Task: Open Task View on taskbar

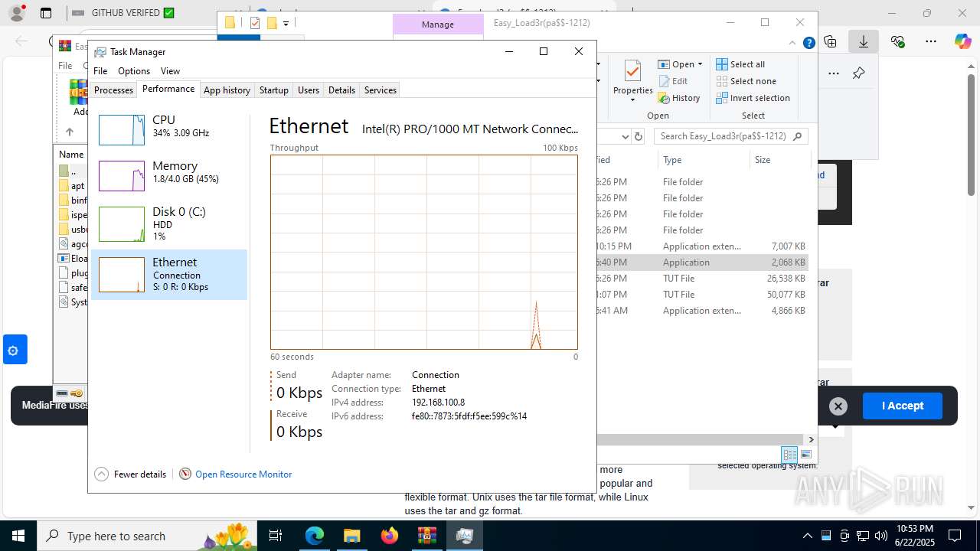Action: point(276,536)
